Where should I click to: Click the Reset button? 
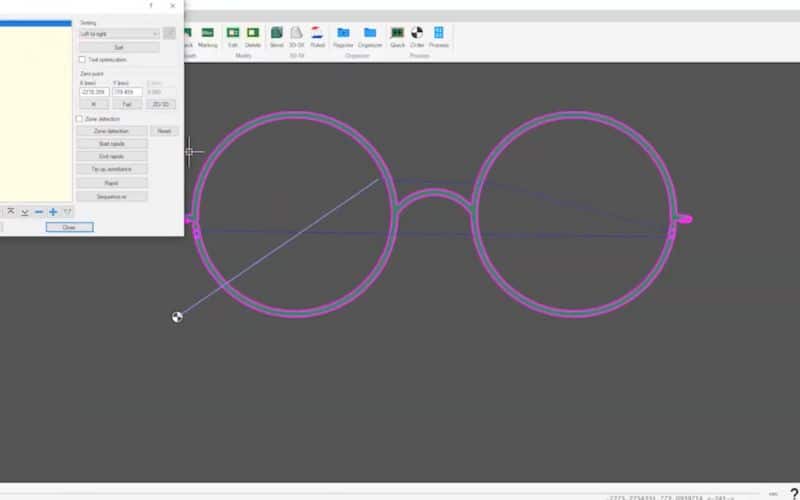click(164, 131)
